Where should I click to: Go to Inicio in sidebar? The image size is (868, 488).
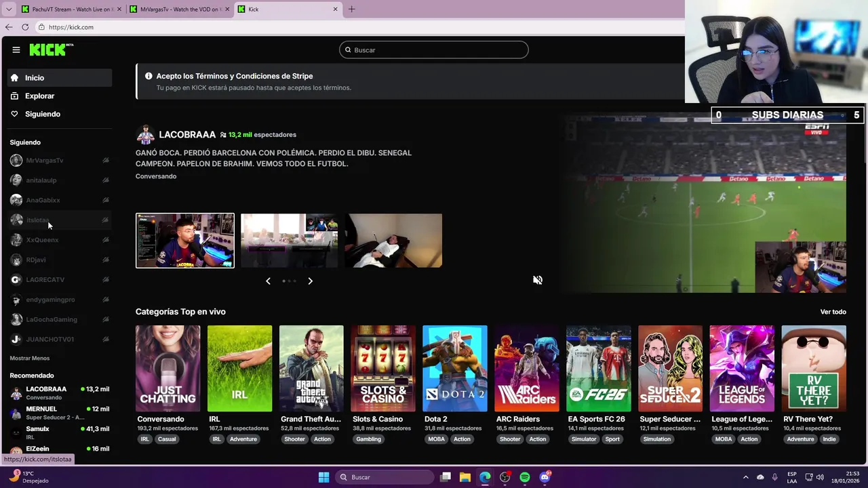pos(60,78)
